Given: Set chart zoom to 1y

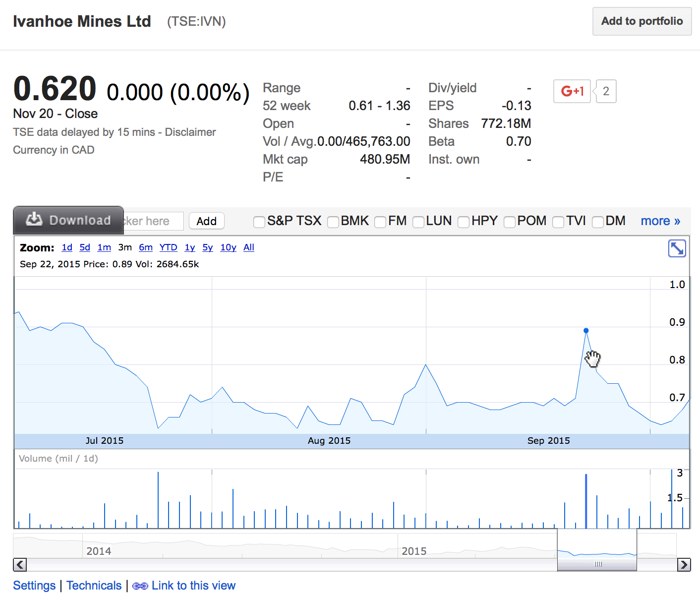Looking at the screenshot, I should pos(189,247).
